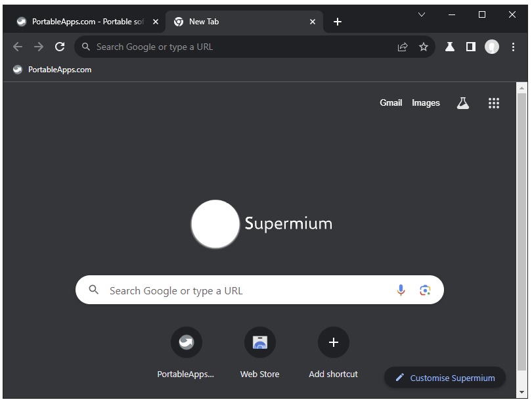
Task: Open the Gmail link
Action: click(x=391, y=103)
